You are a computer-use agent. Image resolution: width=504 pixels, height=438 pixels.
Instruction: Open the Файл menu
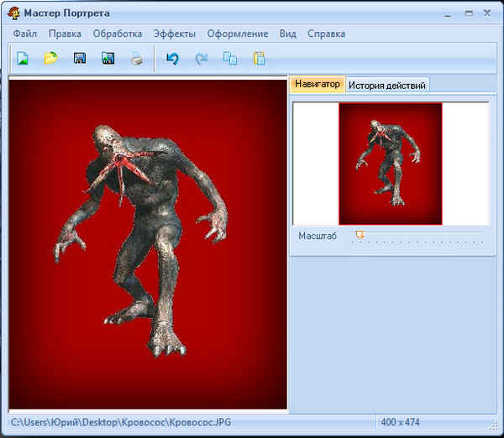[x=25, y=34]
